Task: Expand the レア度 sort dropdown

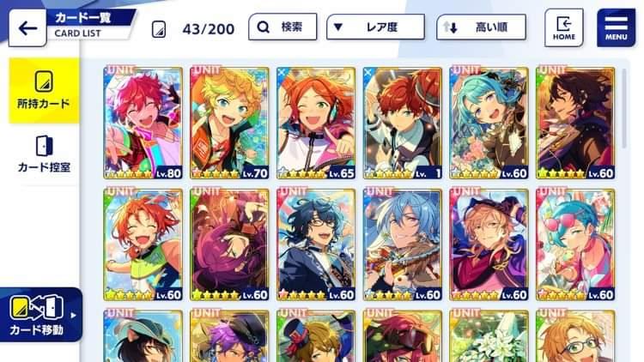Action: [375, 27]
